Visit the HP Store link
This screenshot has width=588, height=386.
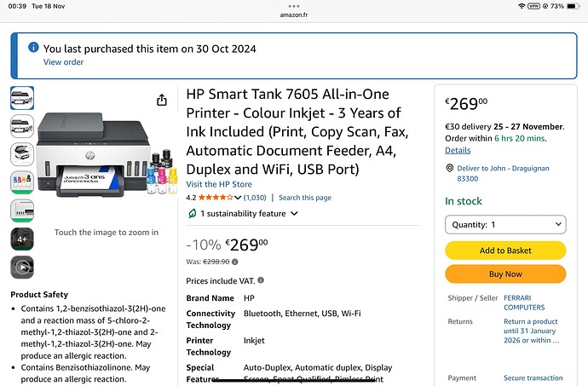point(218,184)
